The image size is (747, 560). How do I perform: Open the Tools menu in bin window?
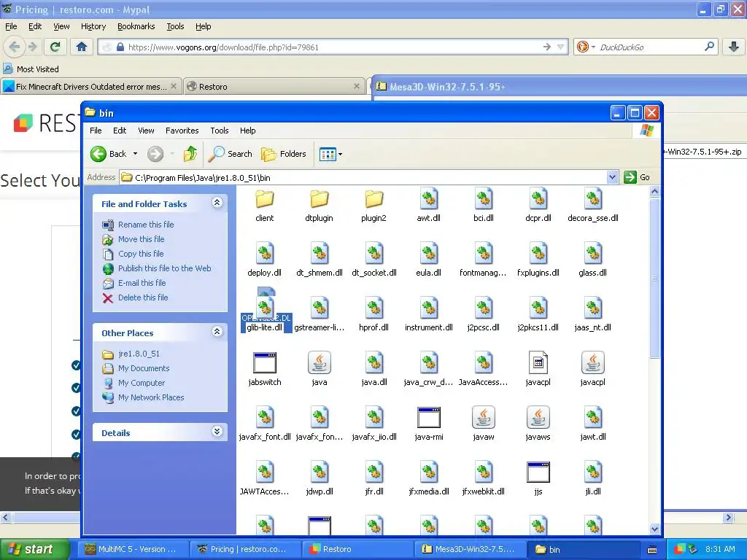click(219, 131)
